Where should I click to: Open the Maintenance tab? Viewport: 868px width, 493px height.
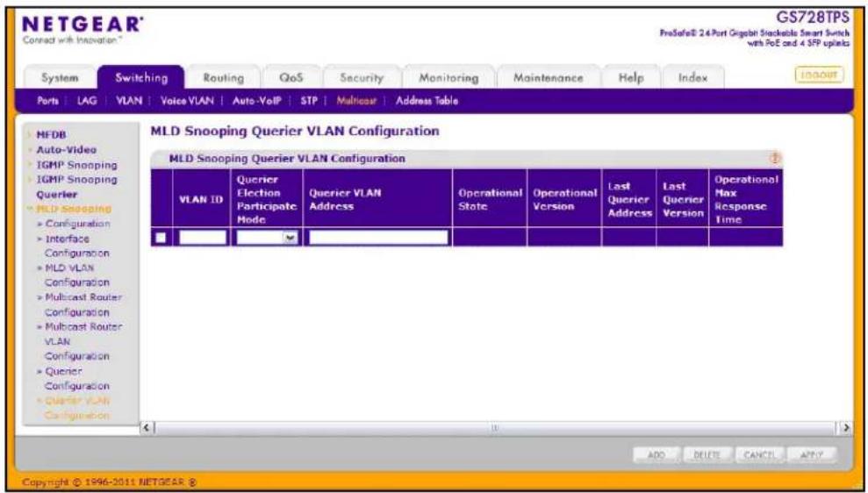pyautogui.click(x=548, y=78)
